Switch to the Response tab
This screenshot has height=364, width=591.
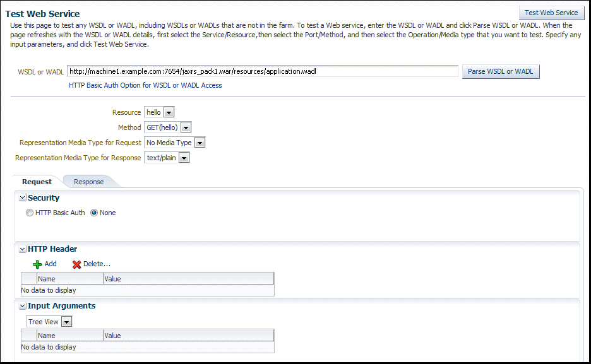point(88,182)
